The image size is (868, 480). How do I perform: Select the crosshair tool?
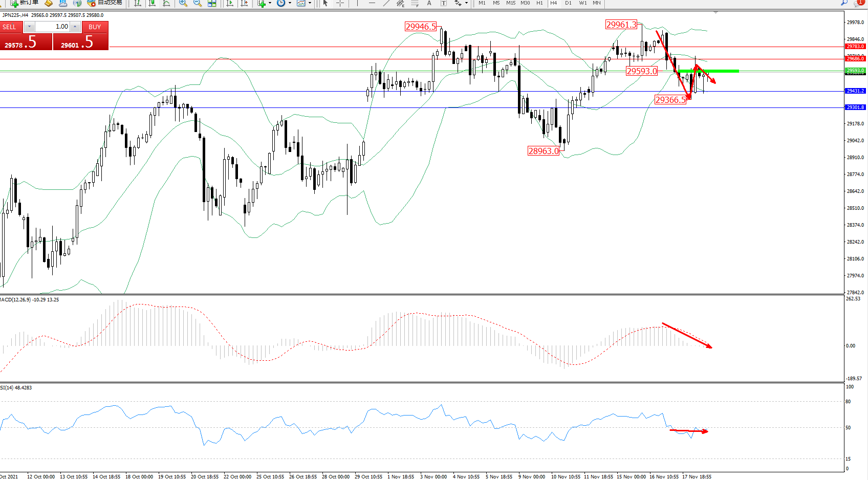click(x=340, y=4)
